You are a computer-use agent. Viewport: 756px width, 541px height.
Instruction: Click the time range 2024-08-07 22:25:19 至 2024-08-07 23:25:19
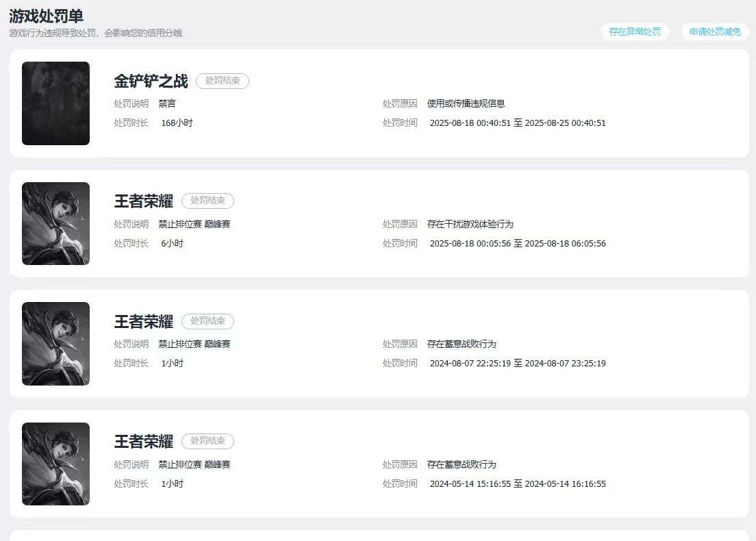pyautogui.click(x=518, y=363)
